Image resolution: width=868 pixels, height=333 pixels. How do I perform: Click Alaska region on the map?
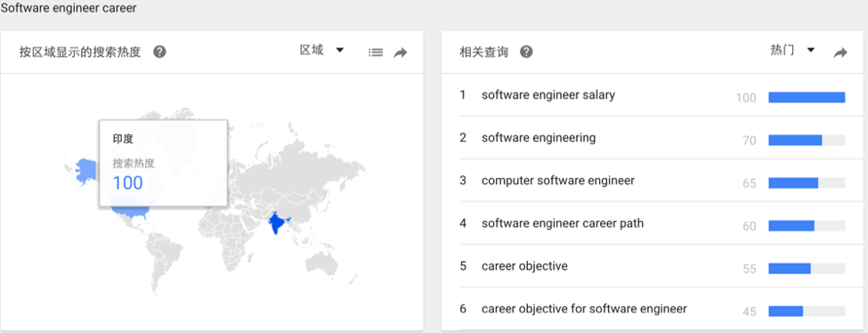82,171
